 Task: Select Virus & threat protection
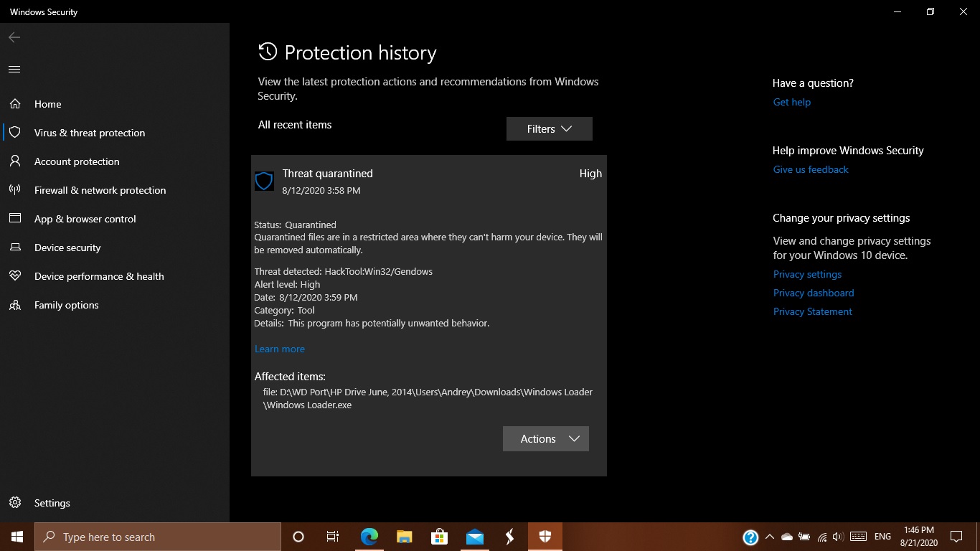coord(115,133)
